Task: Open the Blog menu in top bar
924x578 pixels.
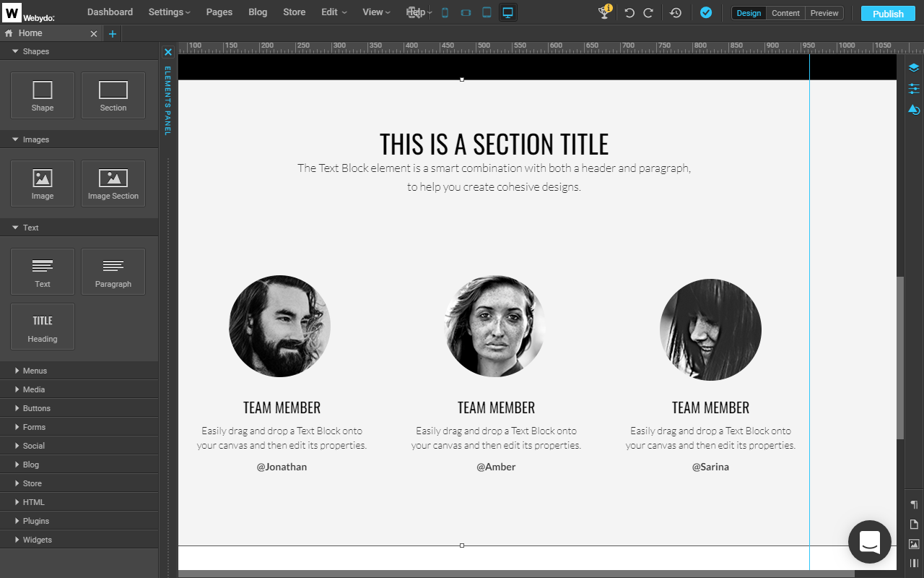Action: point(258,12)
